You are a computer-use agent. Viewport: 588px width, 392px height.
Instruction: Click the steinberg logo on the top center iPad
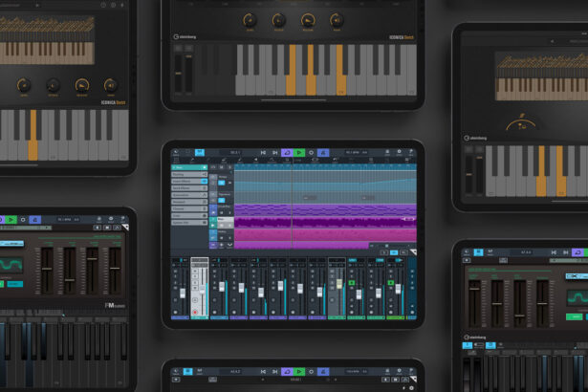click(185, 36)
